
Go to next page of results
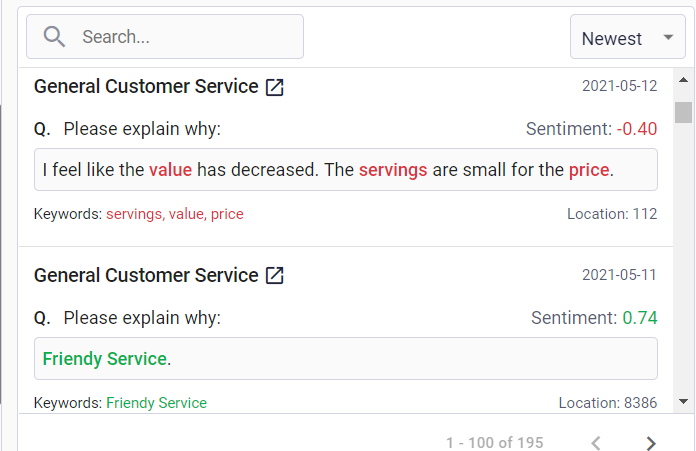click(651, 442)
